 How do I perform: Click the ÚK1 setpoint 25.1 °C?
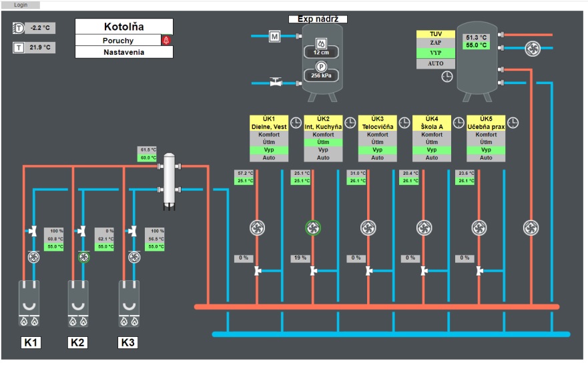point(244,181)
